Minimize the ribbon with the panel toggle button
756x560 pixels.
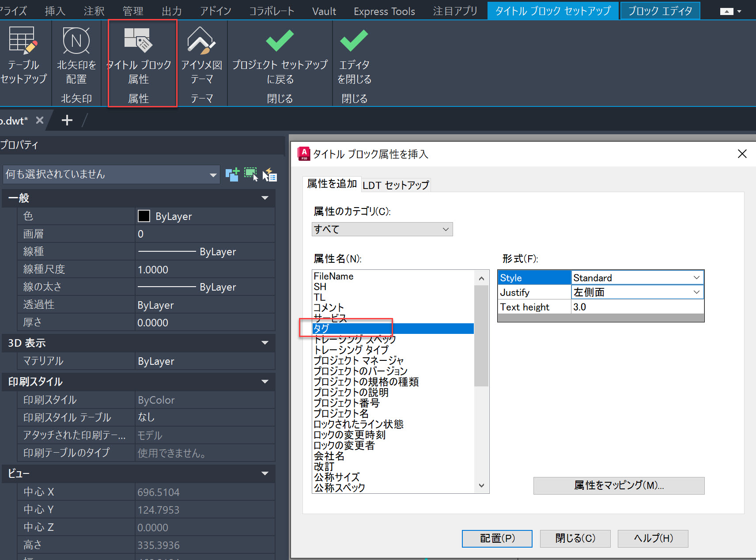tap(726, 11)
